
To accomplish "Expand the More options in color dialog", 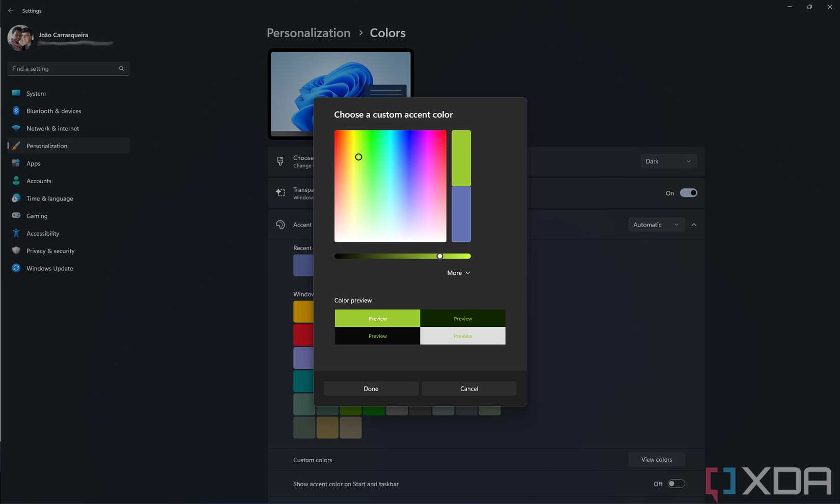I will coord(458,273).
